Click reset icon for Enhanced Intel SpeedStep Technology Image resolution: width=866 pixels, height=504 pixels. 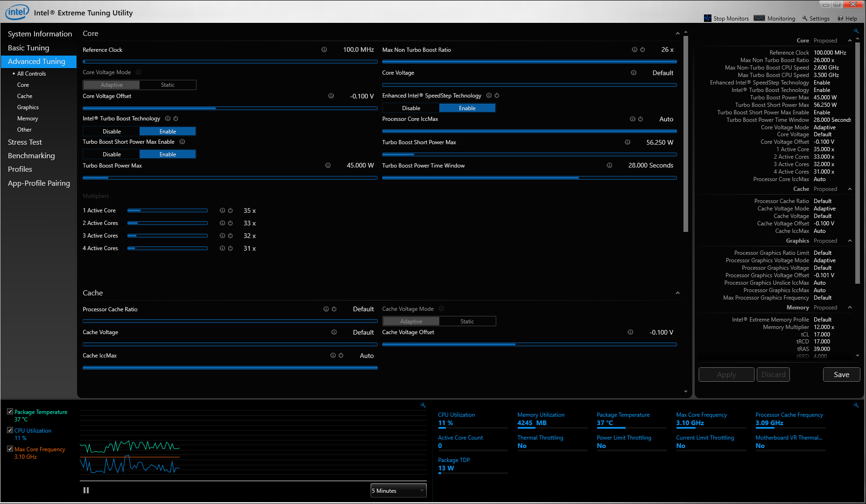tap(497, 95)
